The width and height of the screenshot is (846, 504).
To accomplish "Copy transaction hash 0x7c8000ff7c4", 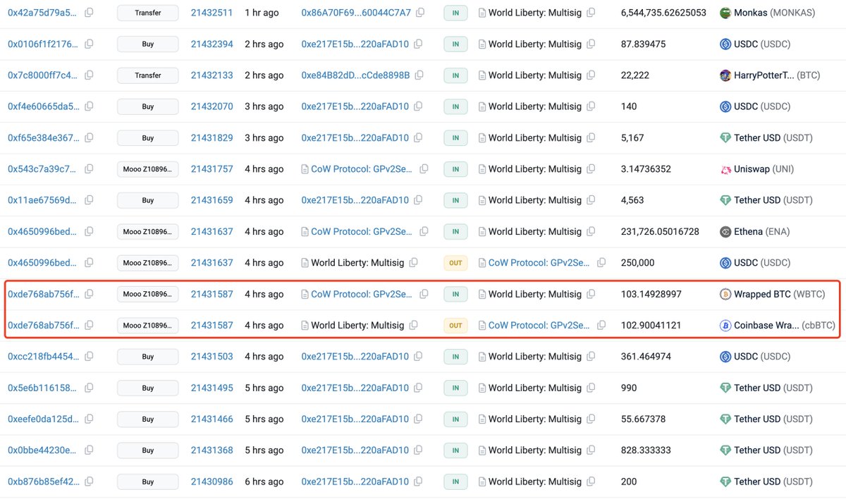I will (89, 75).
